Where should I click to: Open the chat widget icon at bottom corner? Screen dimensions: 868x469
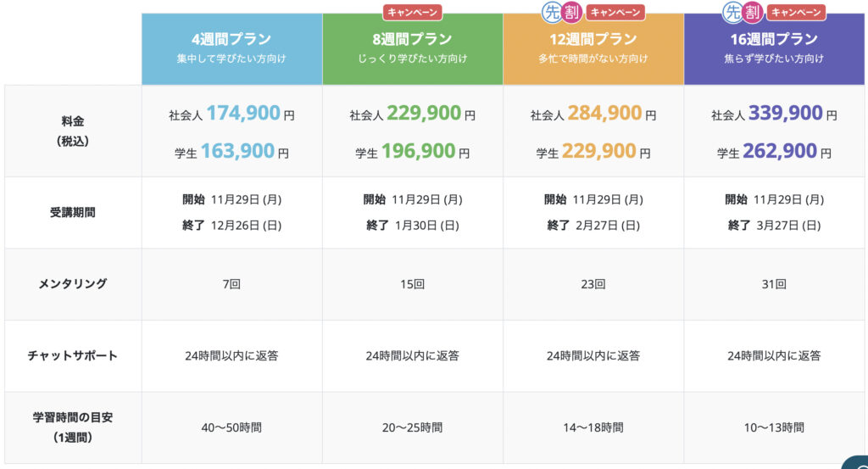click(x=856, y=463)
